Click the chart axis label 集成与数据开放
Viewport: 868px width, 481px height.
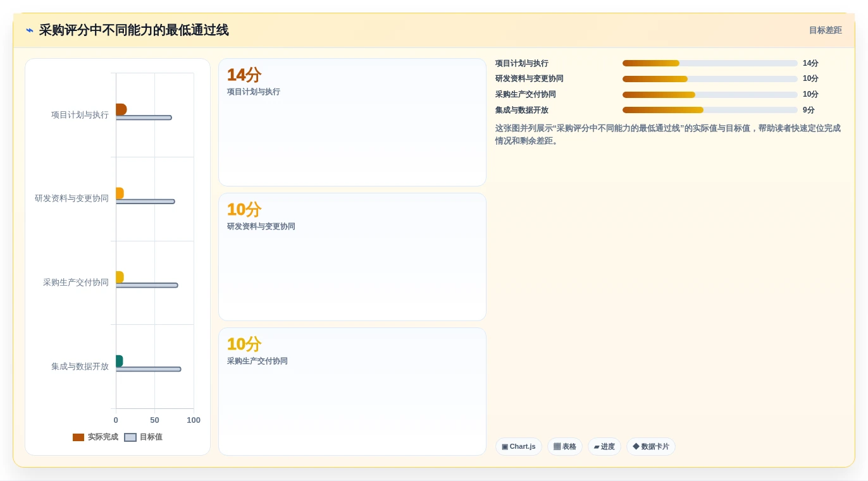tap(80, 367)
